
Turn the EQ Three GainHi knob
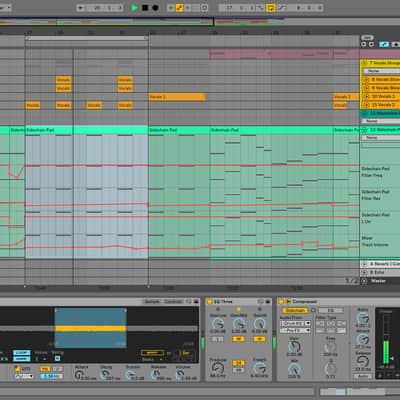tap(259, 323)
